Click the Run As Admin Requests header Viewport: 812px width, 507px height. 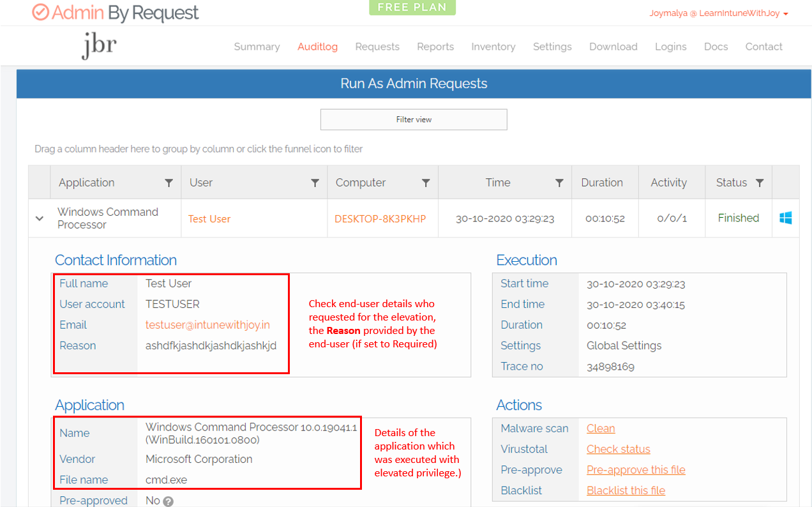coord(414,84)
